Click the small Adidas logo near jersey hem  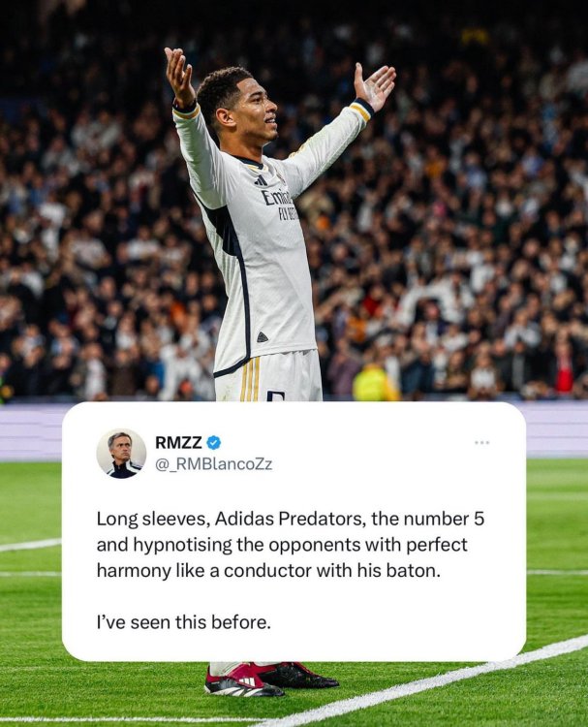(x=263, y=337)
